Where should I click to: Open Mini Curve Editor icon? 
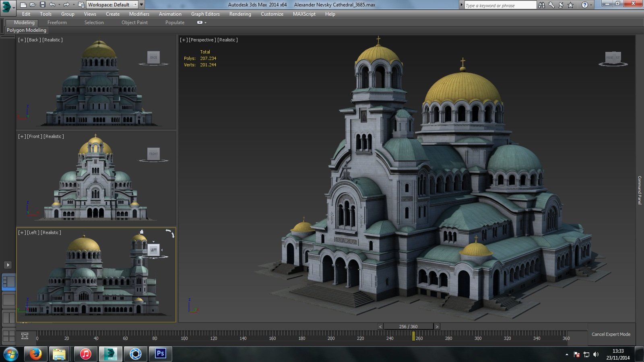click(x=25, y=336)
